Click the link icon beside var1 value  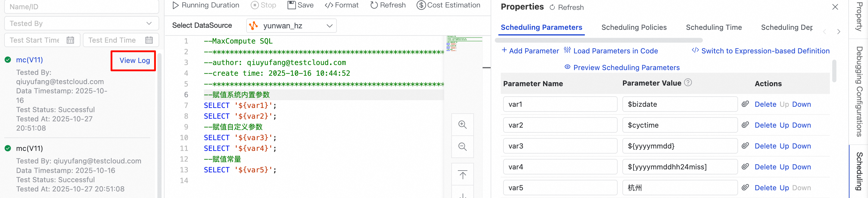[x=745, y=104]
